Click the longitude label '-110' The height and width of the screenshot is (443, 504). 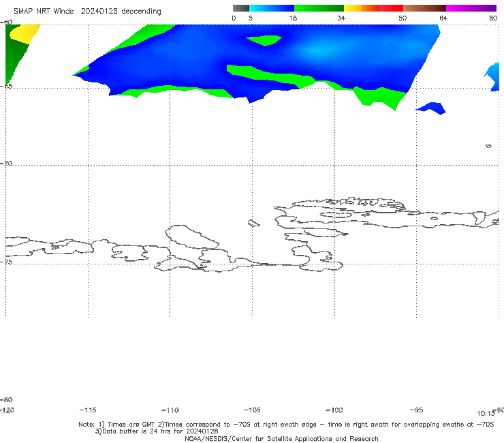[x=170, y=410]
